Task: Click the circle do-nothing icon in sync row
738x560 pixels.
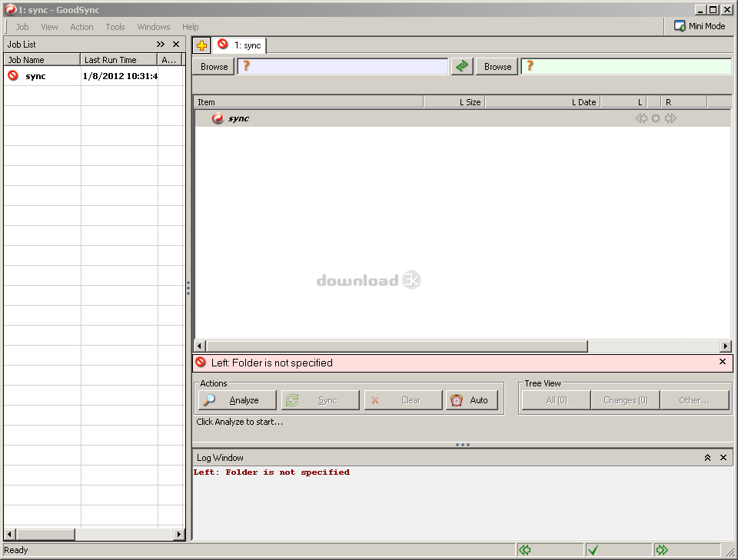Action: [x=656, y=118]
